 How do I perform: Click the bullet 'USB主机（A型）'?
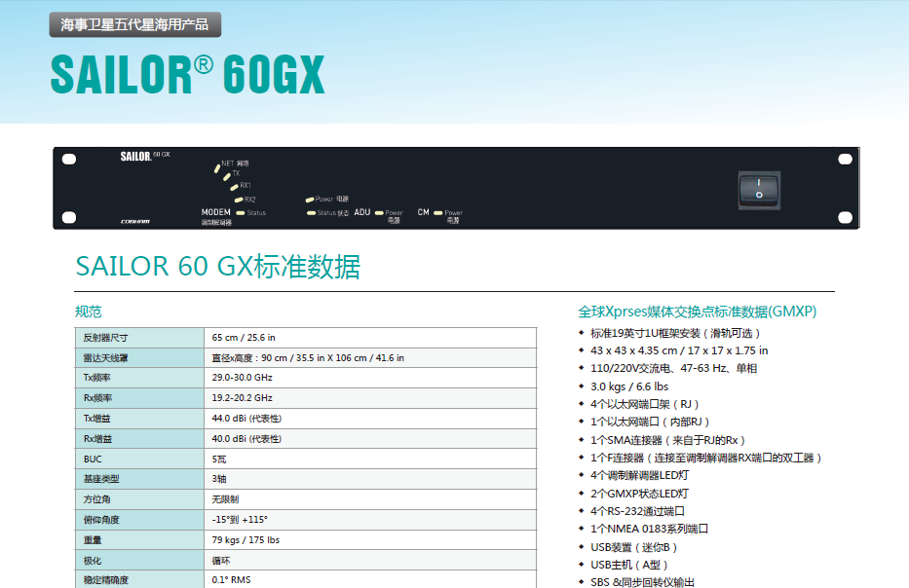[629, 565]
